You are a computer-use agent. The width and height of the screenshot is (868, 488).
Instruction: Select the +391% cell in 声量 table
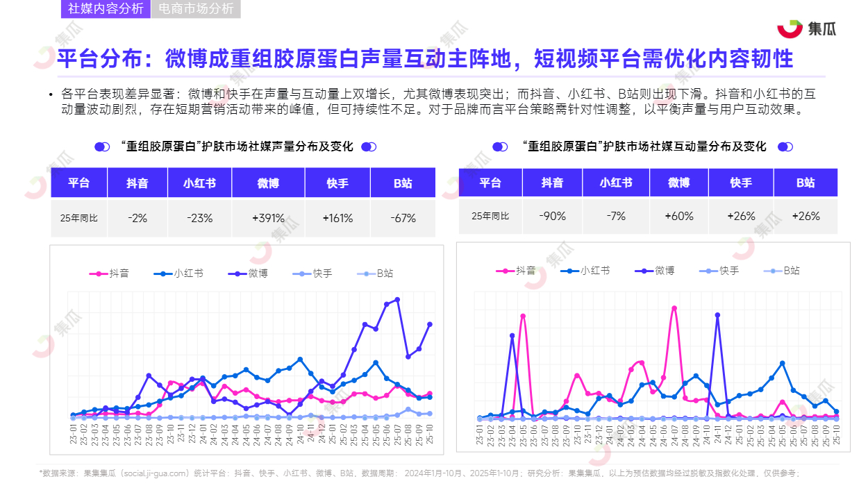[x=268, y=218]
